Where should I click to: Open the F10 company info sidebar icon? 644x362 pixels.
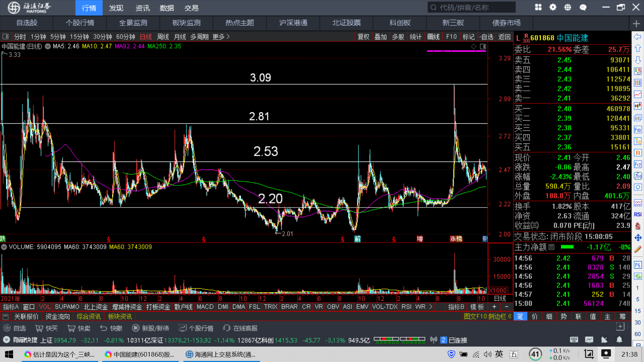tap(638, 130)
